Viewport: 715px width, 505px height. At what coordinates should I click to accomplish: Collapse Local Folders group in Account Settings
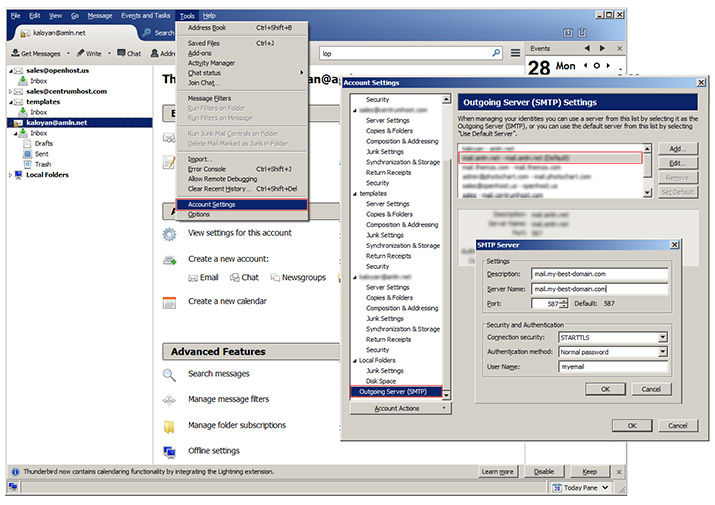pyautogui.click(x=355, y=361)
